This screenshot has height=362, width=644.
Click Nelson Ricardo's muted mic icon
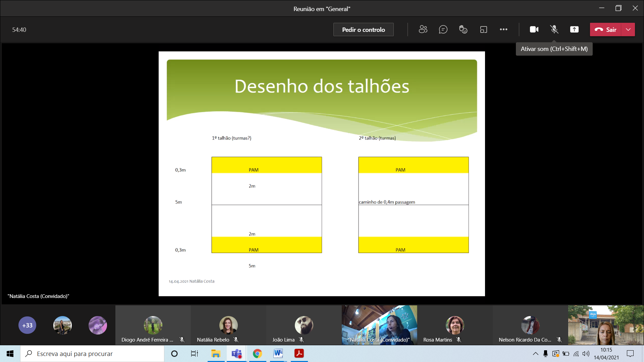(x=559, y=340)
